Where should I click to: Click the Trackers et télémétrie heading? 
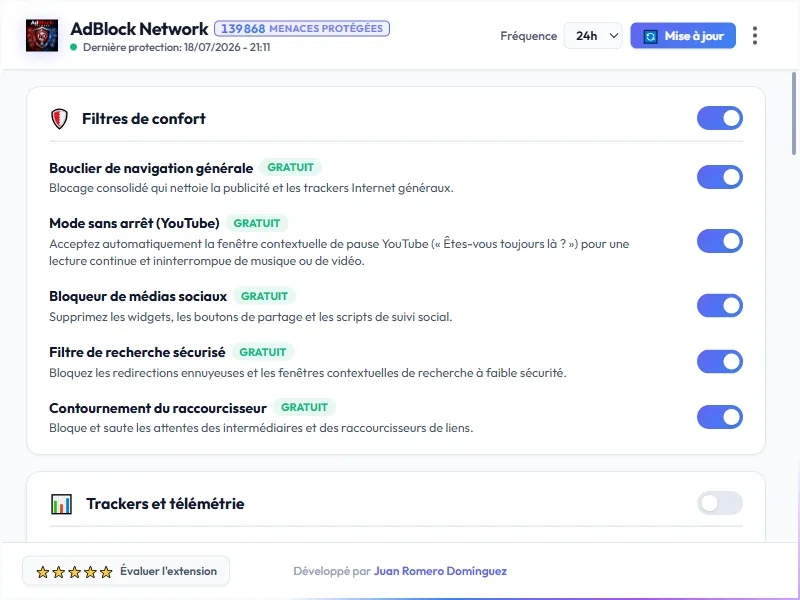pyautogui.click(x=165, y=504)
